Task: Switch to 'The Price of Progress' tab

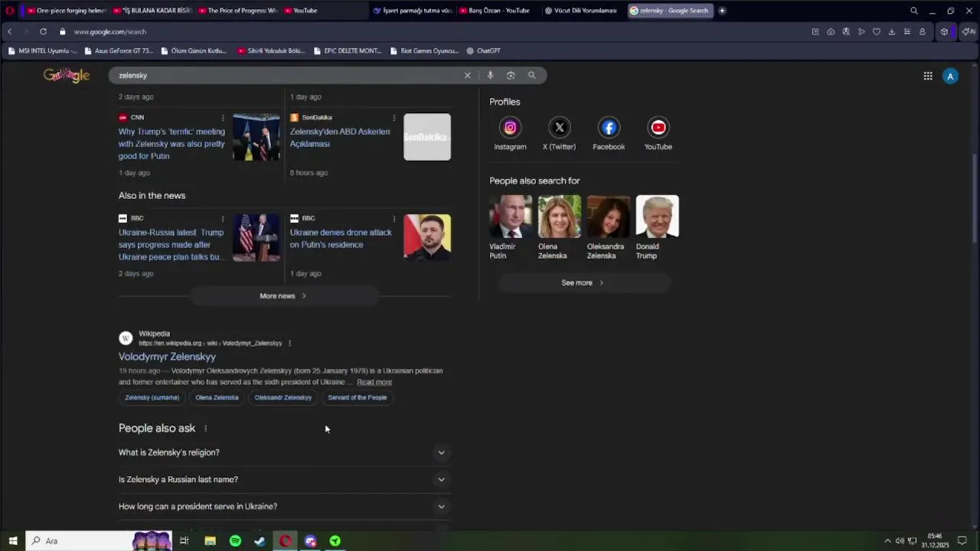Action: [237, 11]
